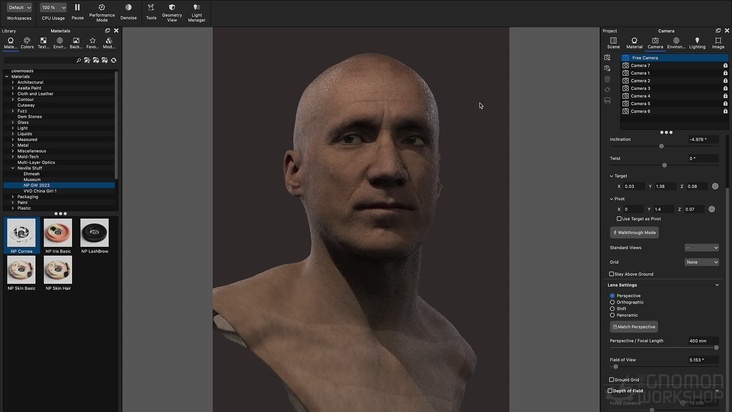Switch to the Lighting project tab
The height and width of the screenshot is (412, 732).
697,43
